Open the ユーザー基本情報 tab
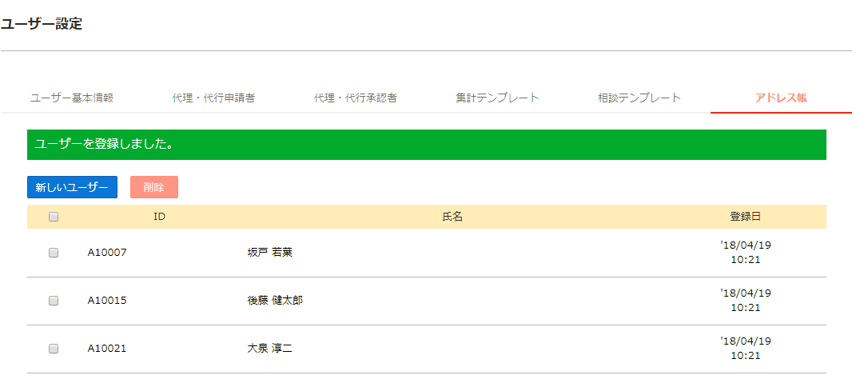Screen dimensions: 868x387 (x=72, y=98)
